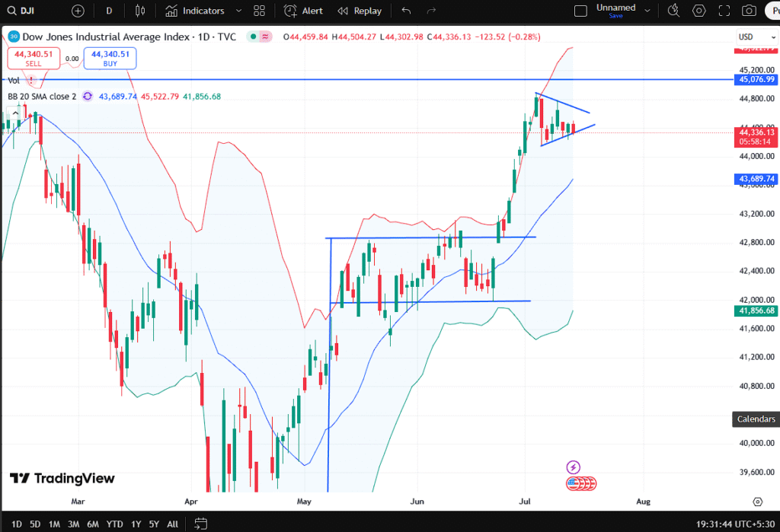Screen dimensions: 780x532
Task: Click the market open status dot
Action: pyautogui.click(x=254, y=37)
